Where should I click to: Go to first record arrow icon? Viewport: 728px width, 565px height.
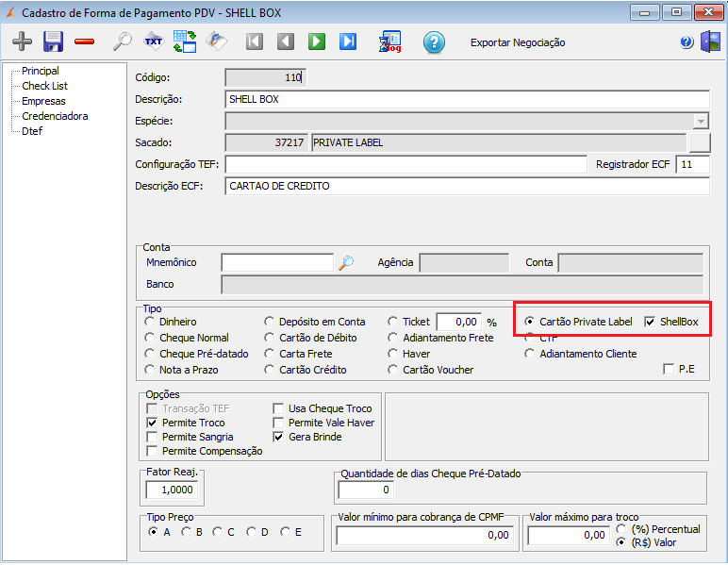tap(255, 42)
